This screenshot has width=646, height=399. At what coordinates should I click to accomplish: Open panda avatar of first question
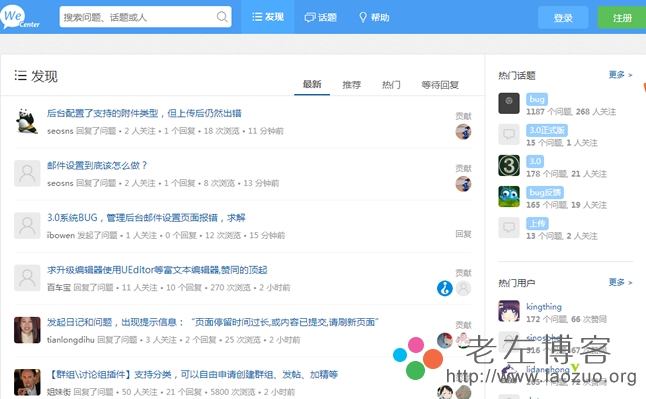point(27,121)
